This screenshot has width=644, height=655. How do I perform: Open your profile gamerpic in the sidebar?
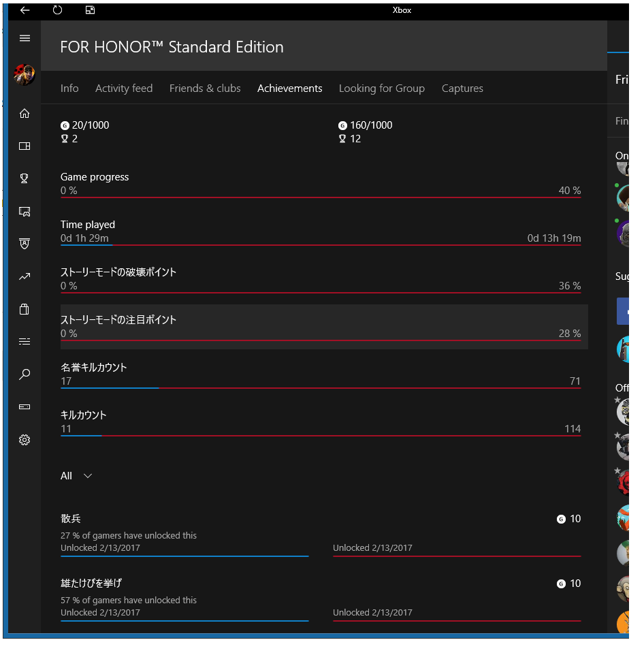[25, 75]
